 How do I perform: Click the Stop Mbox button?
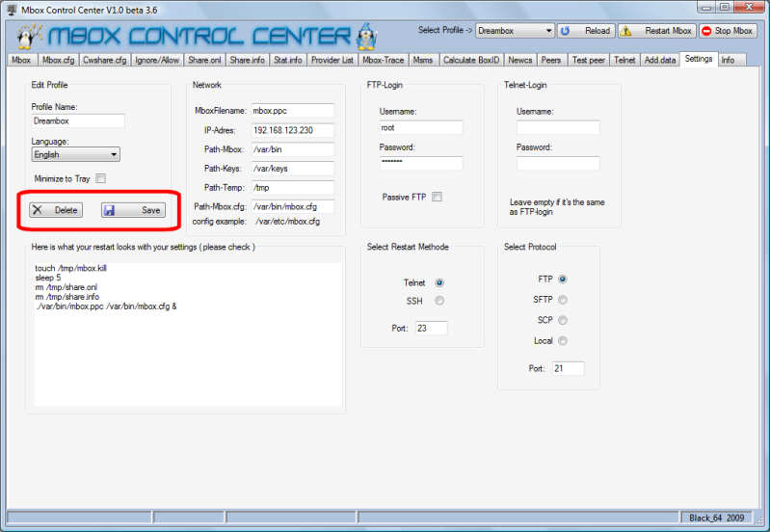[x=729, y=31]
